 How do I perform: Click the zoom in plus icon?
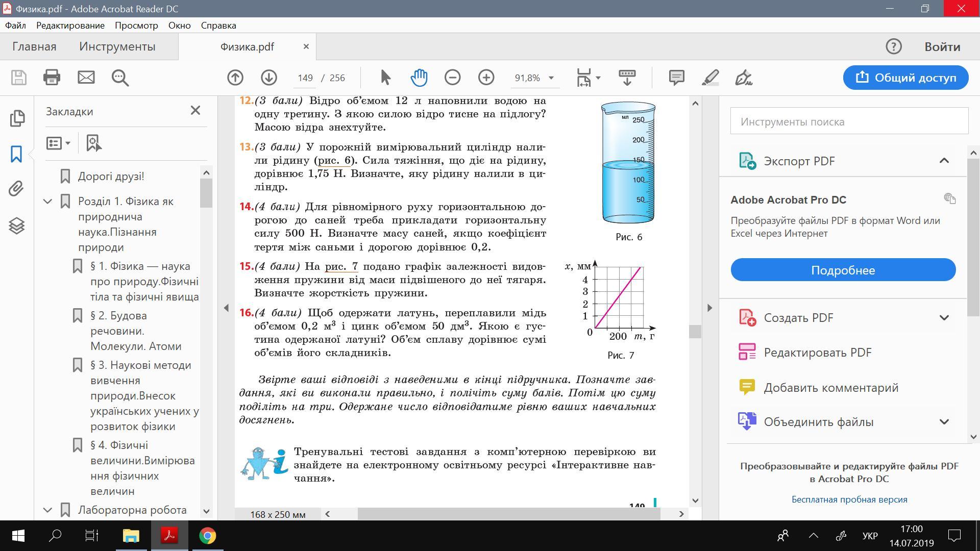coord(486,78)
